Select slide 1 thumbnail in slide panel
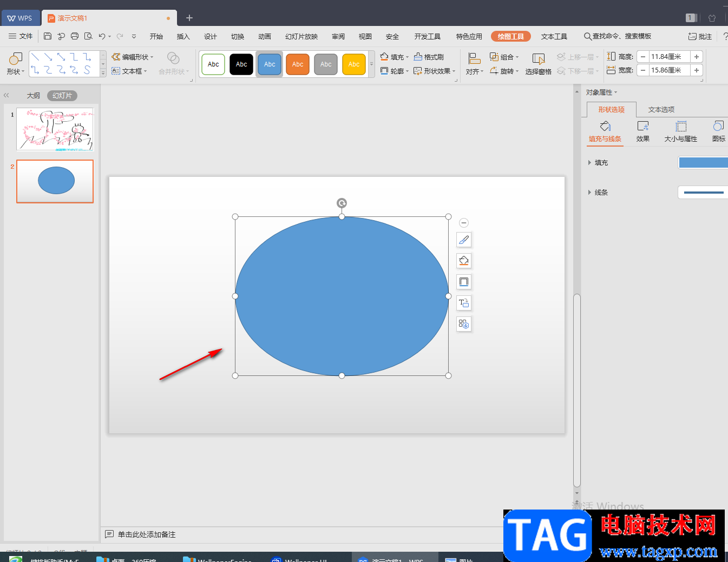 (x=55, y=129)
